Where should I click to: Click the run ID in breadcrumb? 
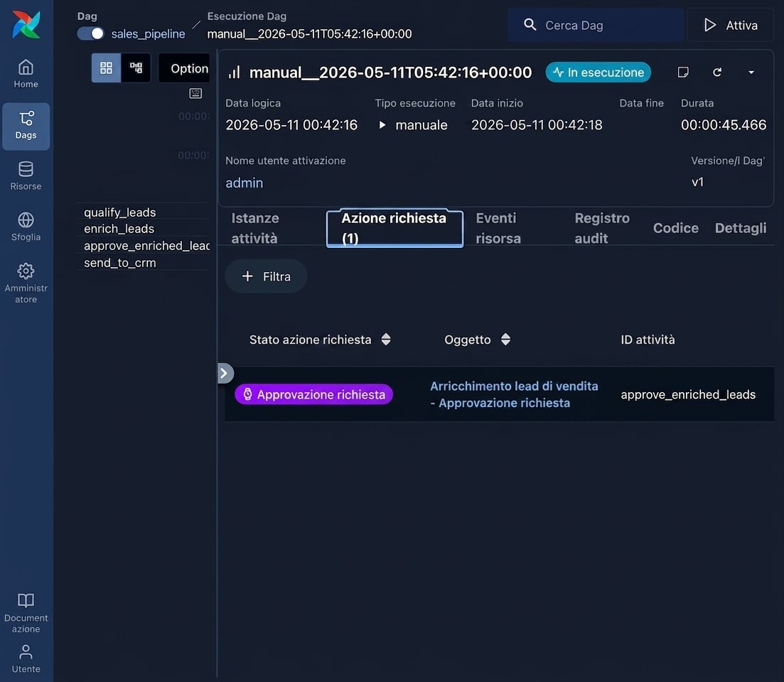309,34
